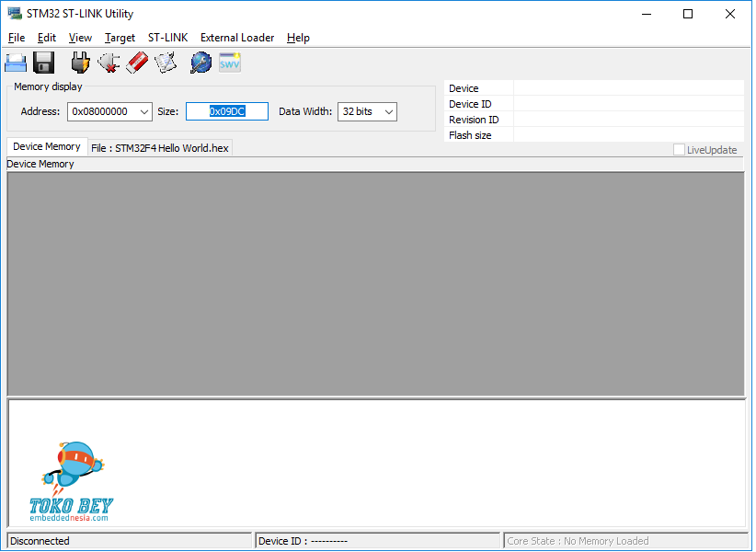Open the File menu
The width and height of the screenshot is (756, 552).
pos(17,38)
